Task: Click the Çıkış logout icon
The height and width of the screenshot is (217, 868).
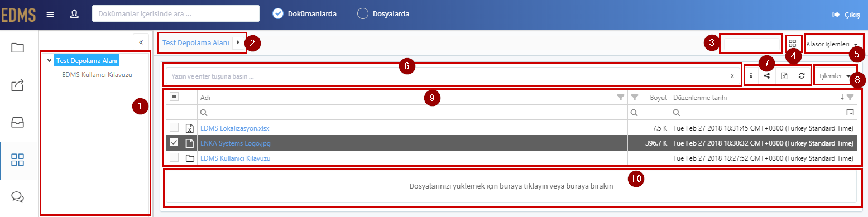Action: [x=836, y=15]
